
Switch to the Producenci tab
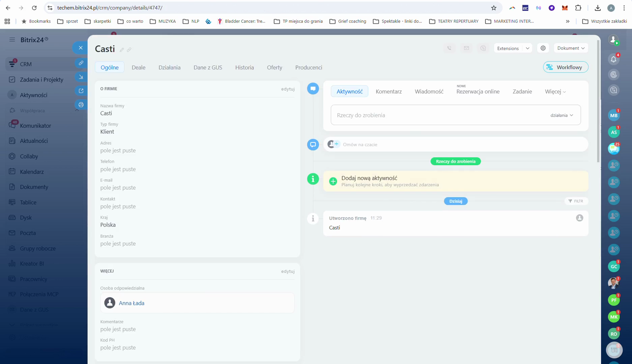[x=309, y=67]
